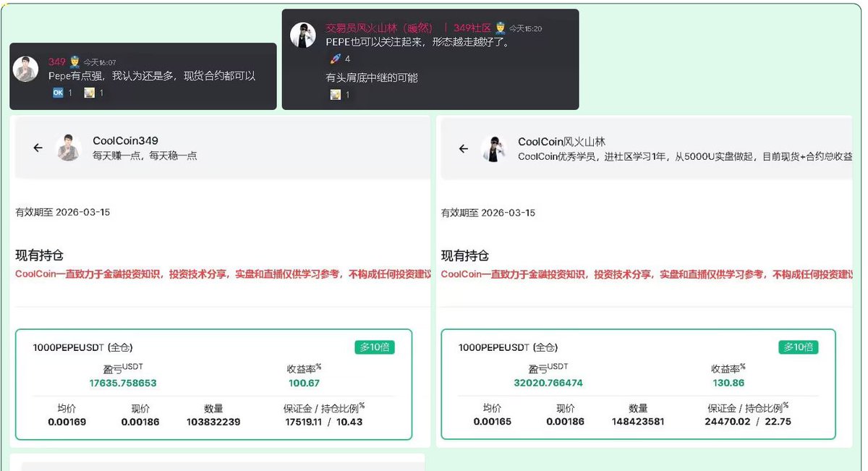This screenshot has height=471, width=868.
Task: Click 交易员风火山林 chat message avatar
Action: tap(302, 35)
